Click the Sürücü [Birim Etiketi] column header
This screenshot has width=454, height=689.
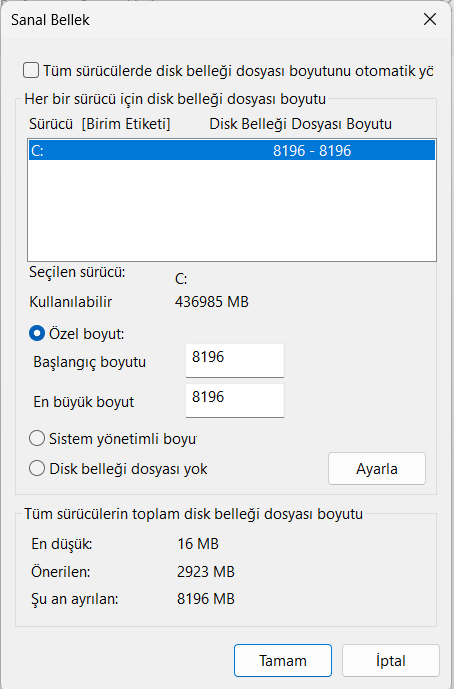point(100,124)
